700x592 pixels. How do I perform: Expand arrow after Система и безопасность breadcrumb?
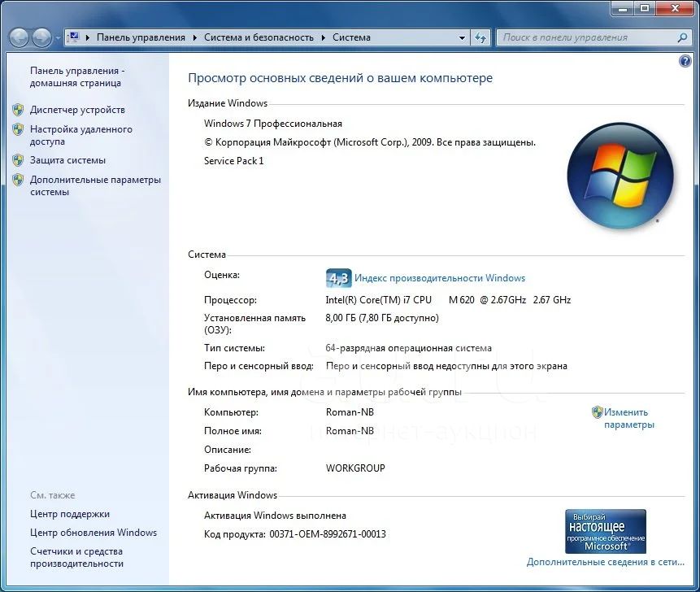point(323,37)
